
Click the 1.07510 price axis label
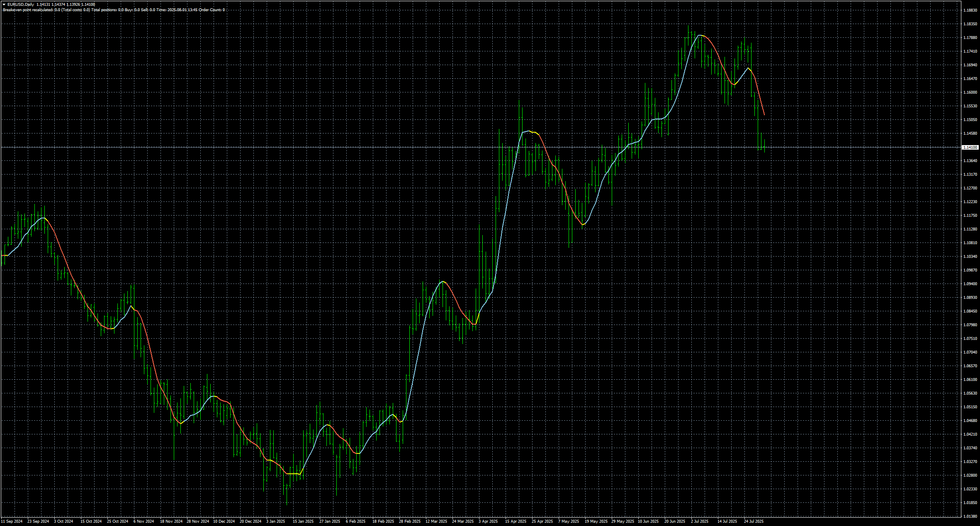click(x=970, y=339)
